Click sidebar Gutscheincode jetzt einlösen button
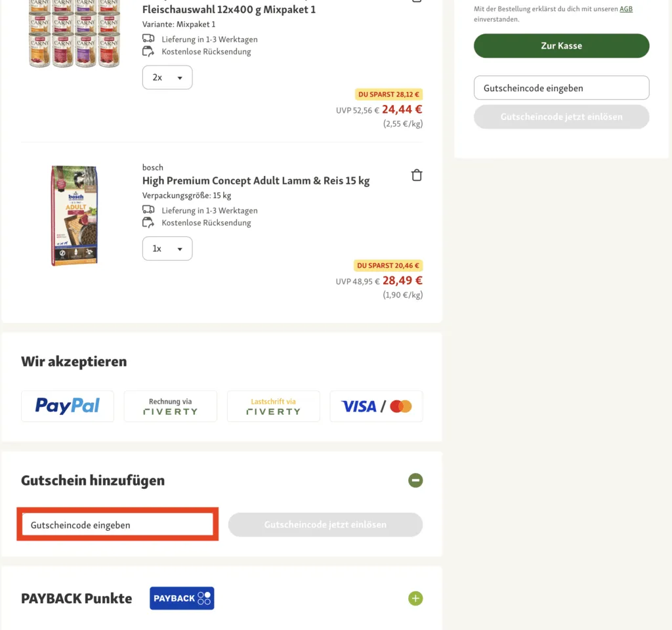 [561, 117]
